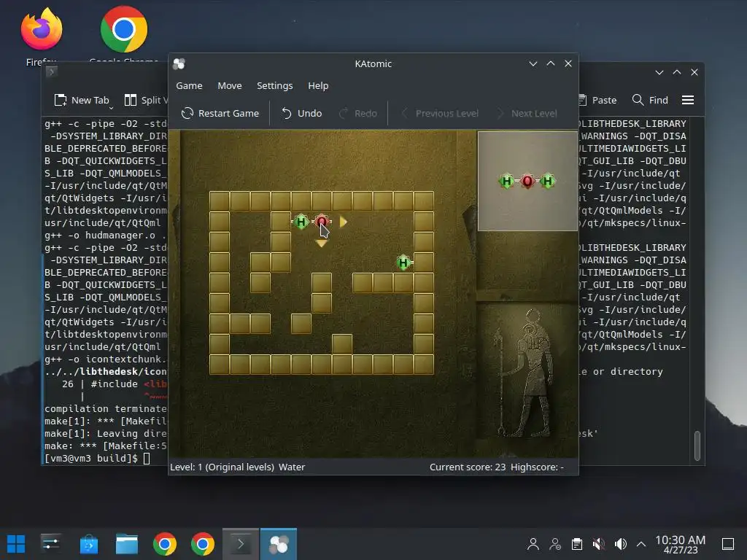Launch the second Chrome taskbar icon

pos(203,544)
